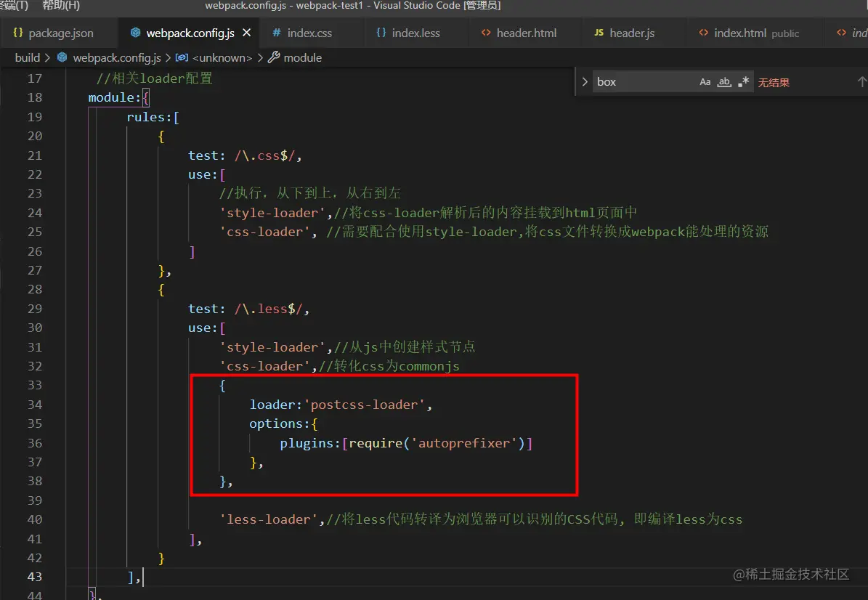This screenshot has height=600, width=868.
Task: Click the webpack cube icon in active tab
Action: 135,33
